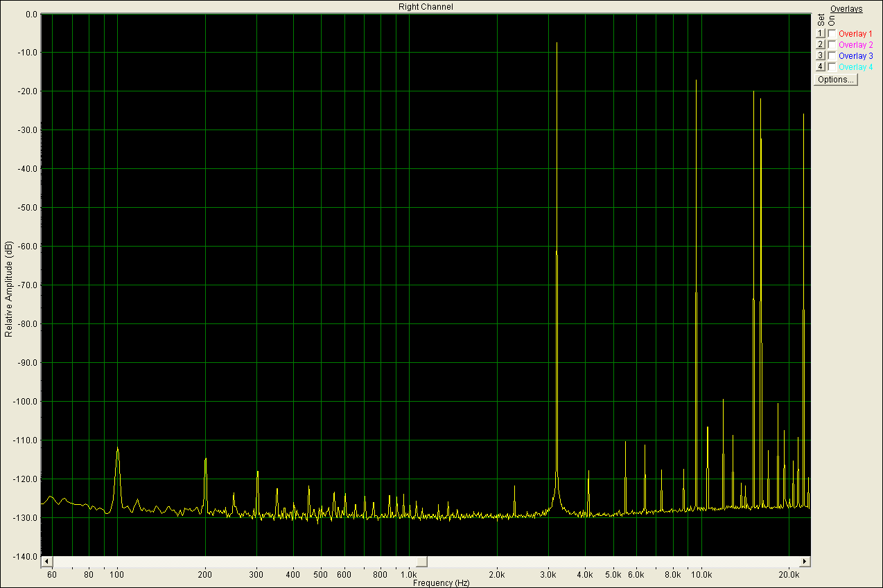Click overlay Set button 3
883x588 pixels.
(x=820, y=55)
